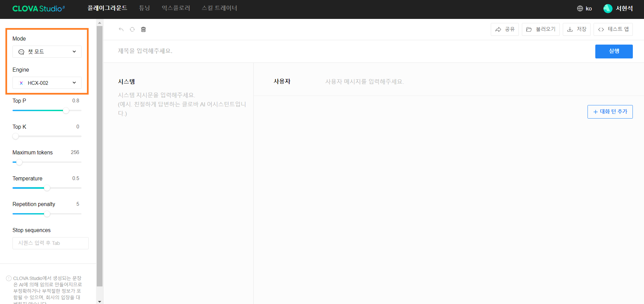Switch to the 튜닝 tab
Screen dimensions: 644x304
[144, 8]
